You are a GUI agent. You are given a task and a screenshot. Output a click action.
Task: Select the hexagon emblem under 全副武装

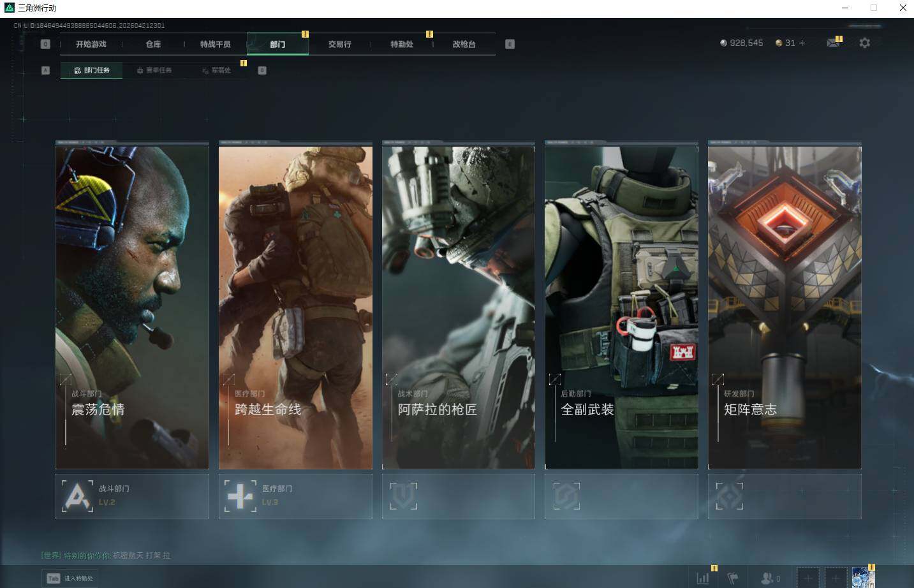(566, 496)
